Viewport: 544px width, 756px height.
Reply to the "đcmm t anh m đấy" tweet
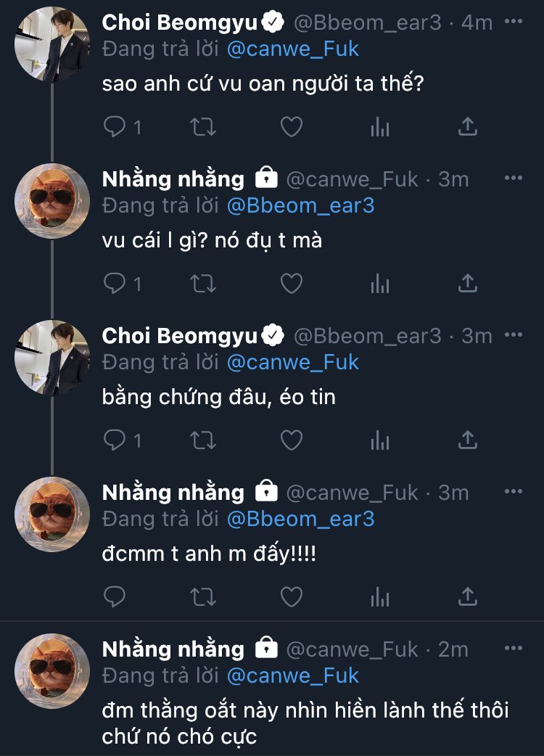click(115, 596)
